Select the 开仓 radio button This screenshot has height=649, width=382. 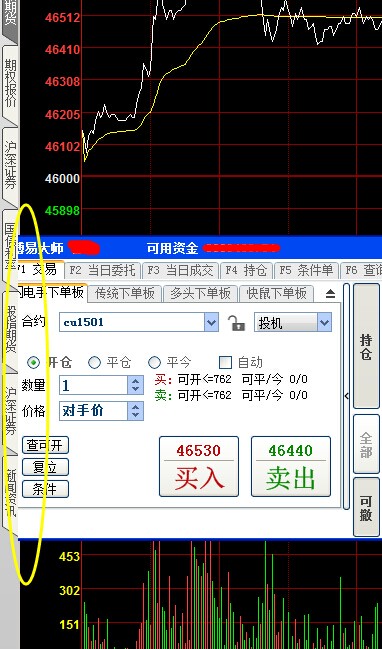tap(33, 363)
